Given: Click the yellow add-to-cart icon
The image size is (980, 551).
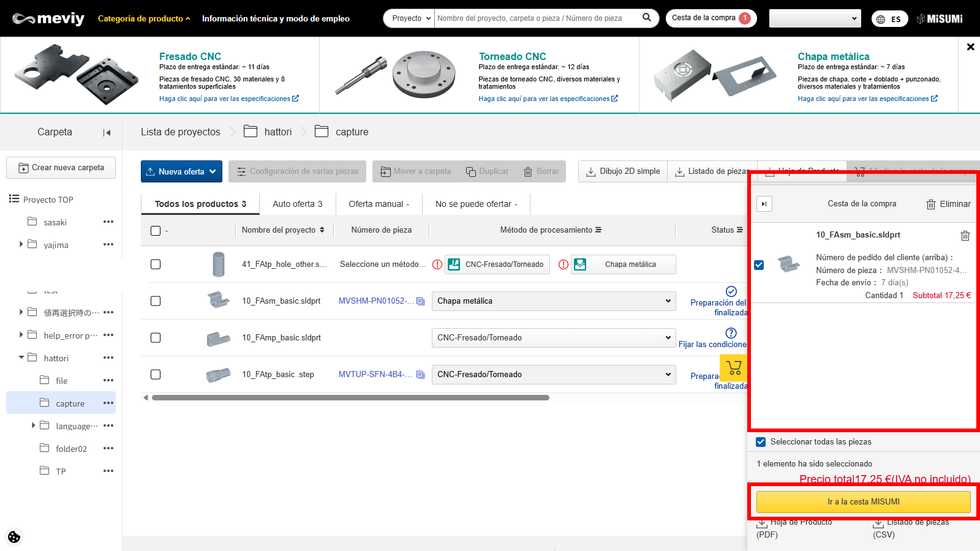Looking at the screenshot, I should (734, 367).
